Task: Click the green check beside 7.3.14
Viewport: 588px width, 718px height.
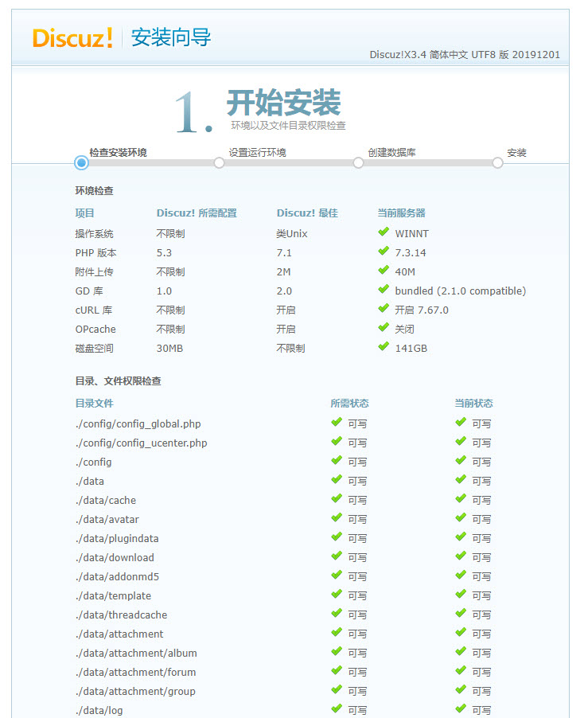Action: (384, 251)
